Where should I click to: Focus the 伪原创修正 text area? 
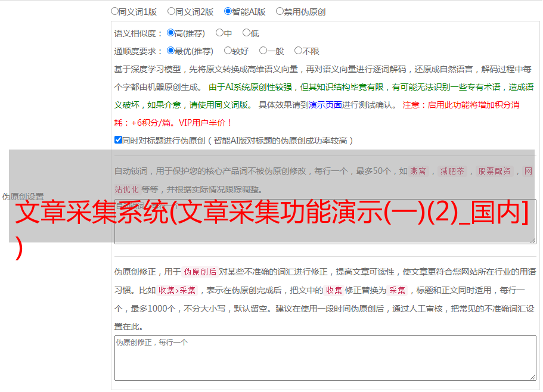[325, 357]
